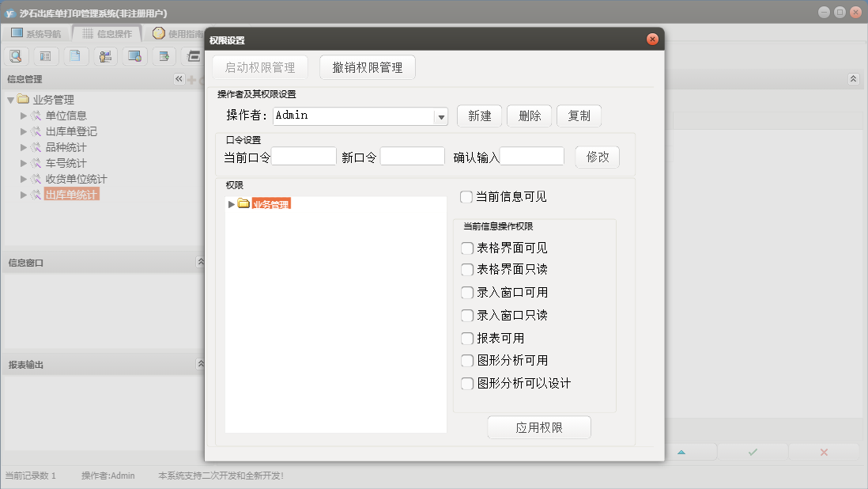Collapse the 业务管理 node in left tree
Screen dimensions: 868x489
point(10,100)
